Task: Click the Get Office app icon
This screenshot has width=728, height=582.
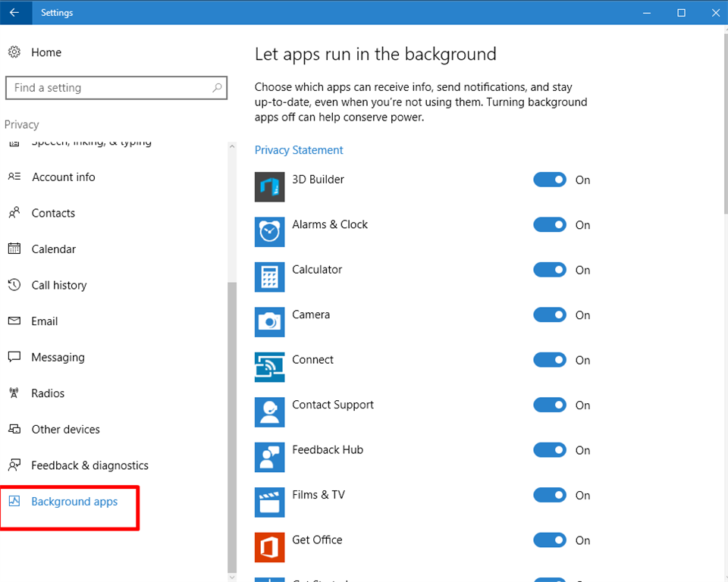Action: pyautogui.click(x=269, y=547)
